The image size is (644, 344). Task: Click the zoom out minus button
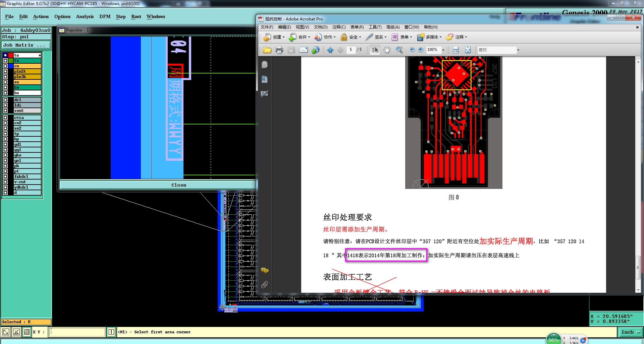click(412, 50)
